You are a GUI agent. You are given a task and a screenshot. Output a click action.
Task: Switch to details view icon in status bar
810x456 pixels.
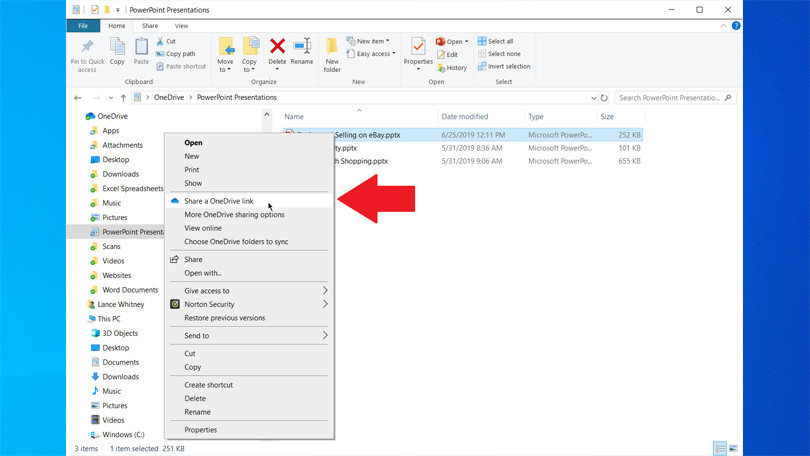[x=720, y=448]
